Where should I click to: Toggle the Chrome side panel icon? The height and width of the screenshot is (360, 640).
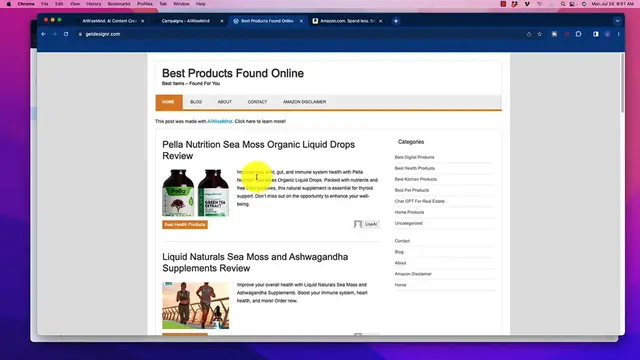point(596,34)
